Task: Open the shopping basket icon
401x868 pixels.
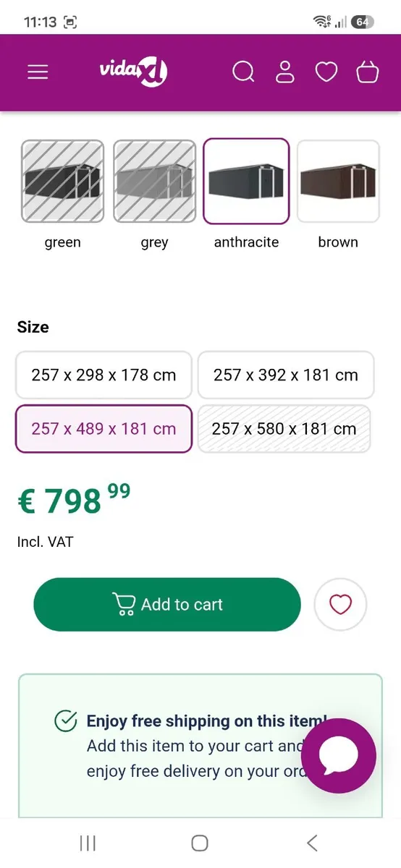Action: pyautogui.click(x=368, y=72)
